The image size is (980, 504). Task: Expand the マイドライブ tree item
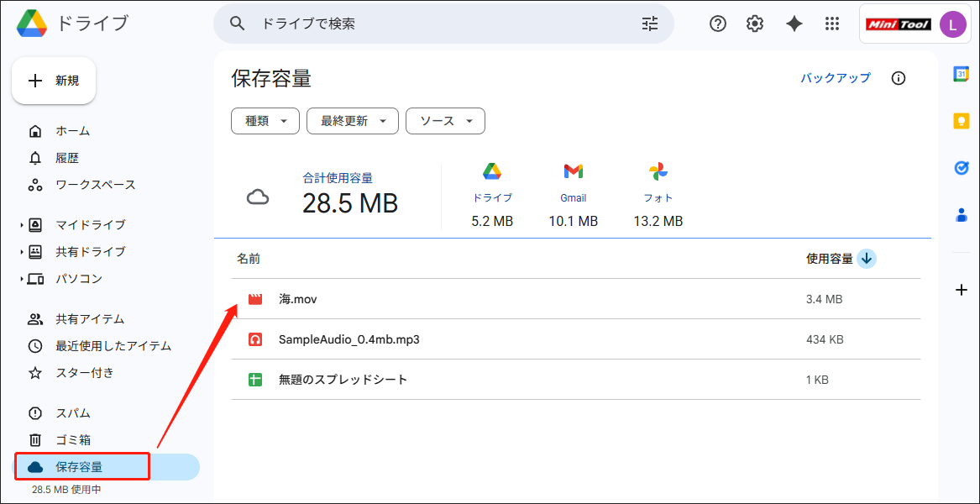pyautogui.click(x=20, y=224)
